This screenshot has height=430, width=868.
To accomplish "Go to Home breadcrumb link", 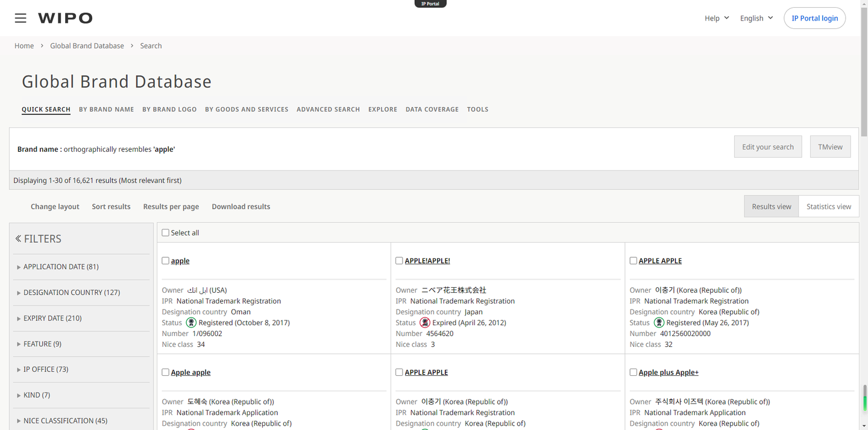I will (24, 46).
